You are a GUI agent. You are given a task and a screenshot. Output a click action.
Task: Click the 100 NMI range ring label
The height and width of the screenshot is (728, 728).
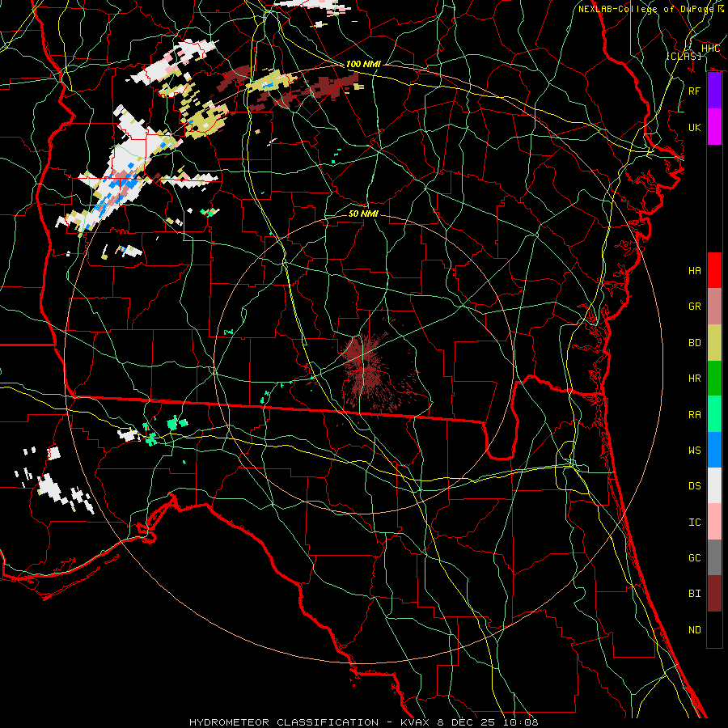click(363, 64)
